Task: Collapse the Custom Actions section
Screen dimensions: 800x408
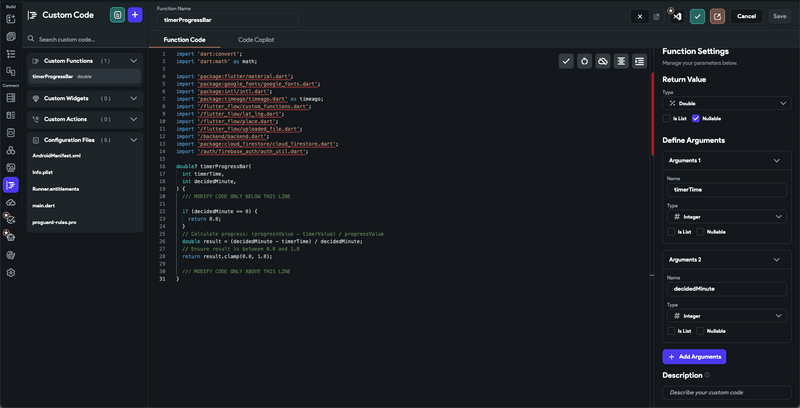Action: click(134, 119)
